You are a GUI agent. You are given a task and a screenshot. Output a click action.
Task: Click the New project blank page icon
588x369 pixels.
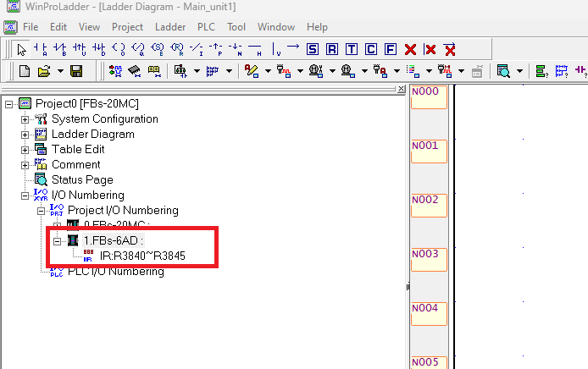(25, 71)
